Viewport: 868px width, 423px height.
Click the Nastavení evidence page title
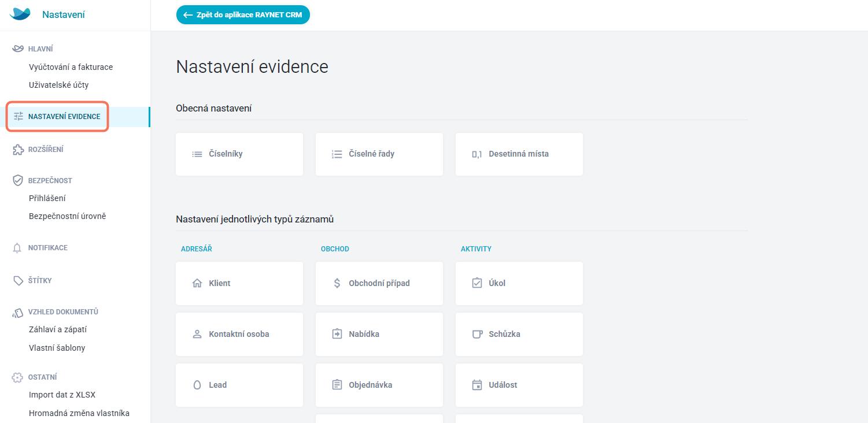click(252, 66)
